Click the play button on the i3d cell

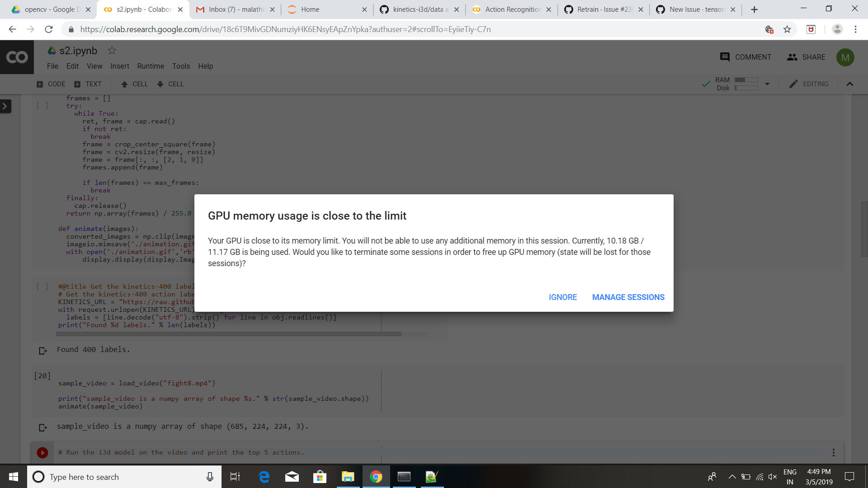[x=42, y=452]
